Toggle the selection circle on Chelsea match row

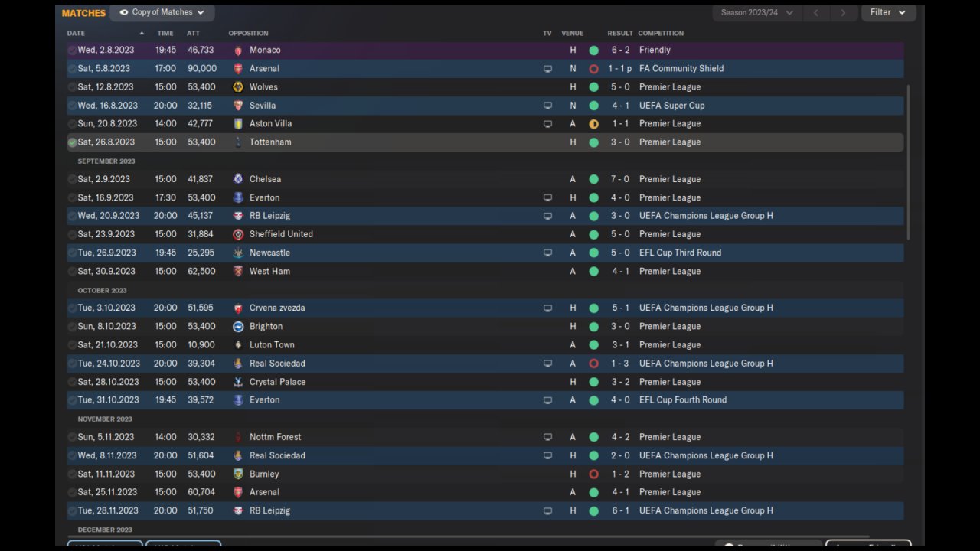[72, 179]
